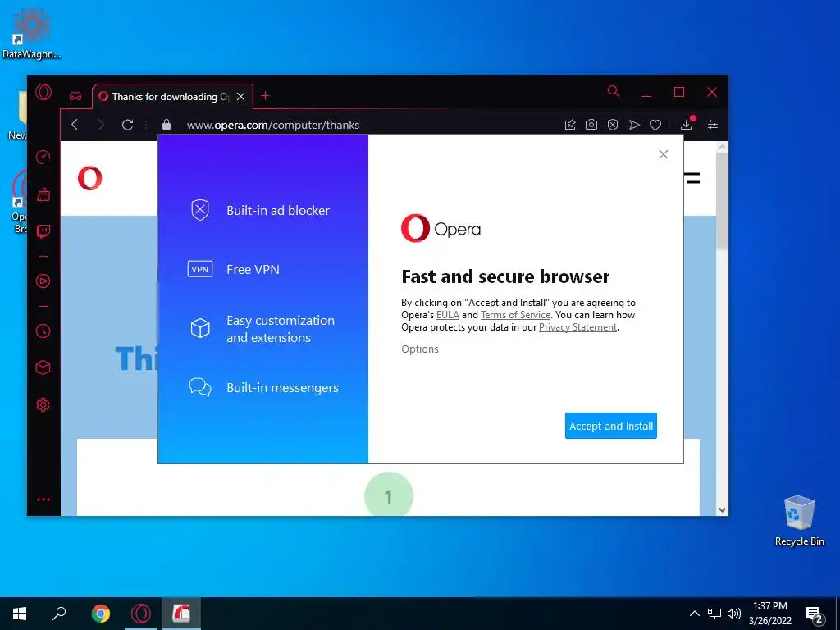Take a snapshot with camera icon
840x630 pixels.
tap(591, 125)
